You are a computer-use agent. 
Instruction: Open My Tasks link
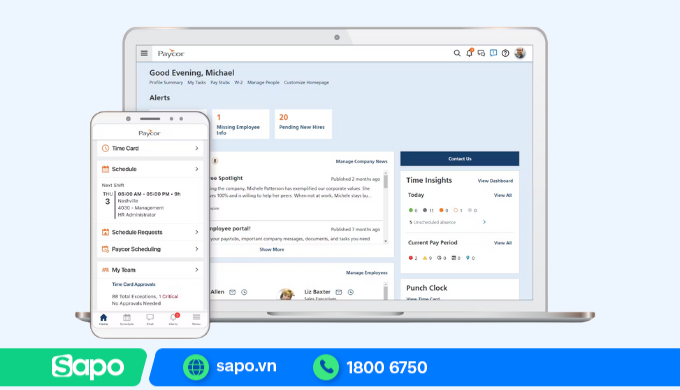tap(196, 82)
